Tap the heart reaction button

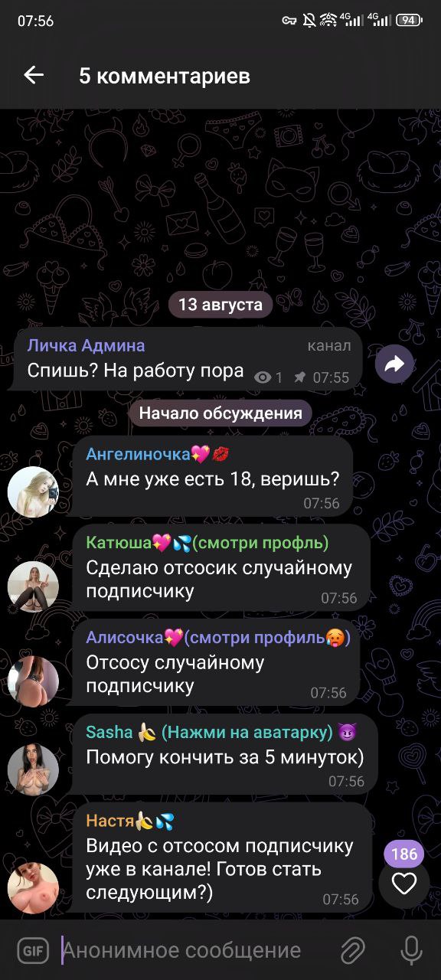click(404, 884)
